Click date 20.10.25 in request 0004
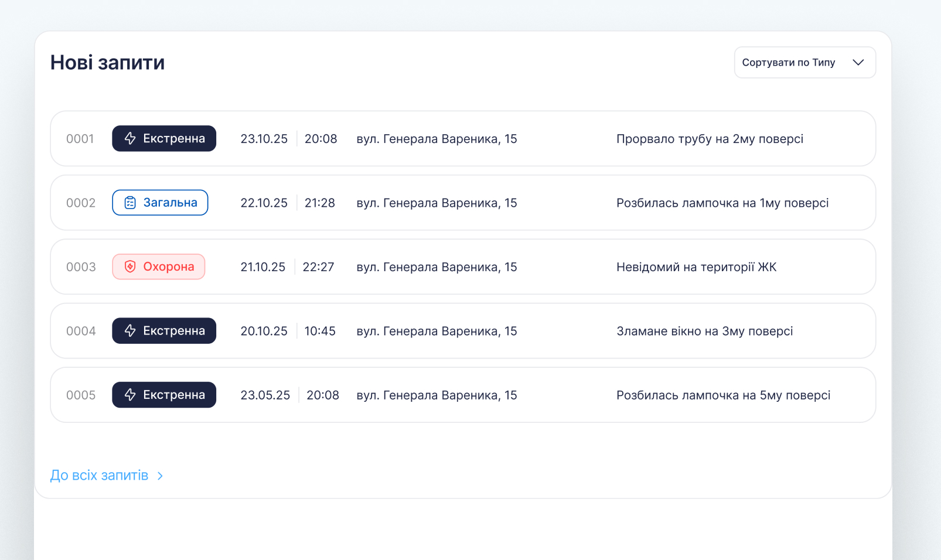 [264, 331]
